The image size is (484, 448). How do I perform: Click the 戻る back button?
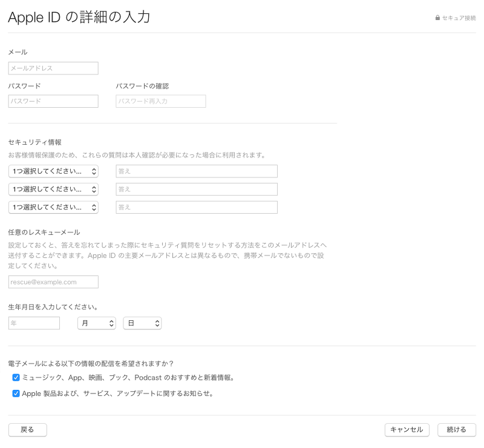(27, 430)
